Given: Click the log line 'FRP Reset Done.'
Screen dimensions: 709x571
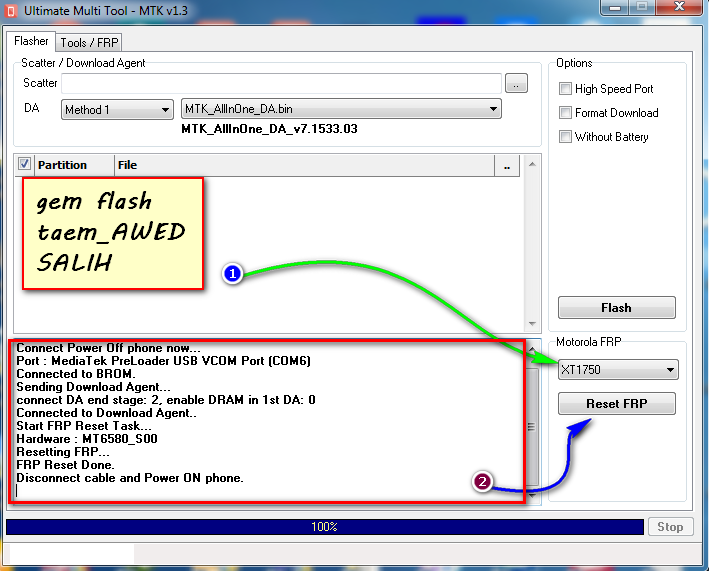Looking at the screenshot, I should 66,465.
